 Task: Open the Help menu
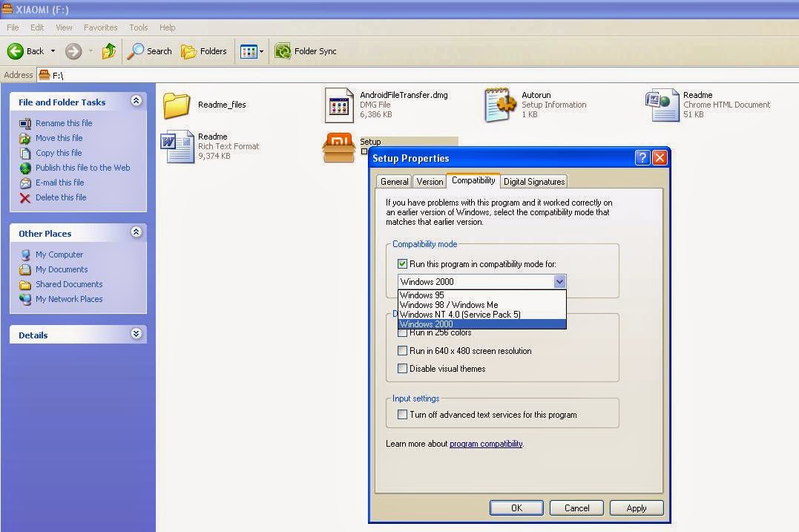167,27
